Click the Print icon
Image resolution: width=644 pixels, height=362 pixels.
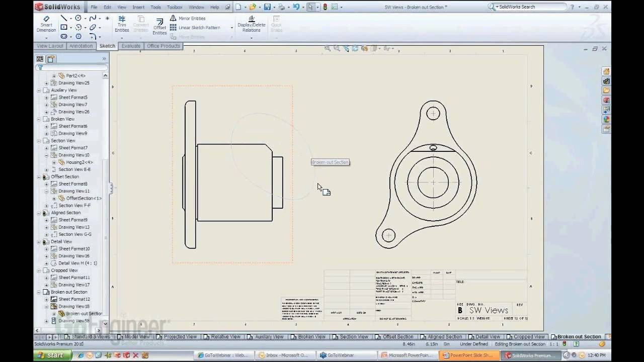point(282,7)
